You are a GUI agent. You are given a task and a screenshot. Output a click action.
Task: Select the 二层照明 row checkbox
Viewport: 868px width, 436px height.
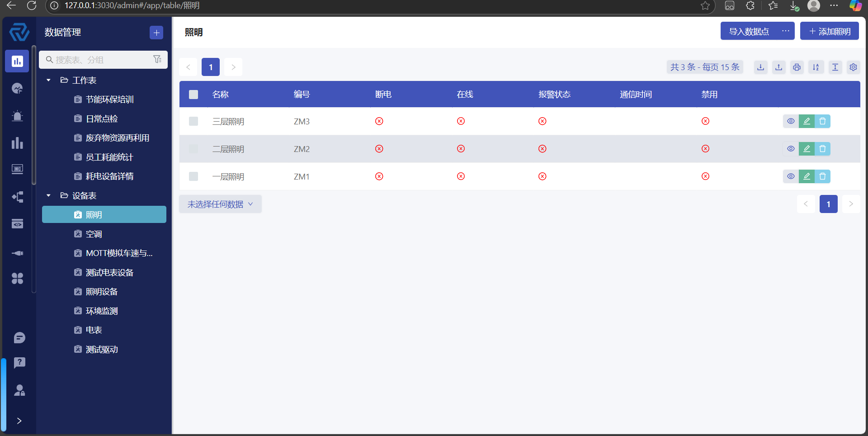point(193,149)
